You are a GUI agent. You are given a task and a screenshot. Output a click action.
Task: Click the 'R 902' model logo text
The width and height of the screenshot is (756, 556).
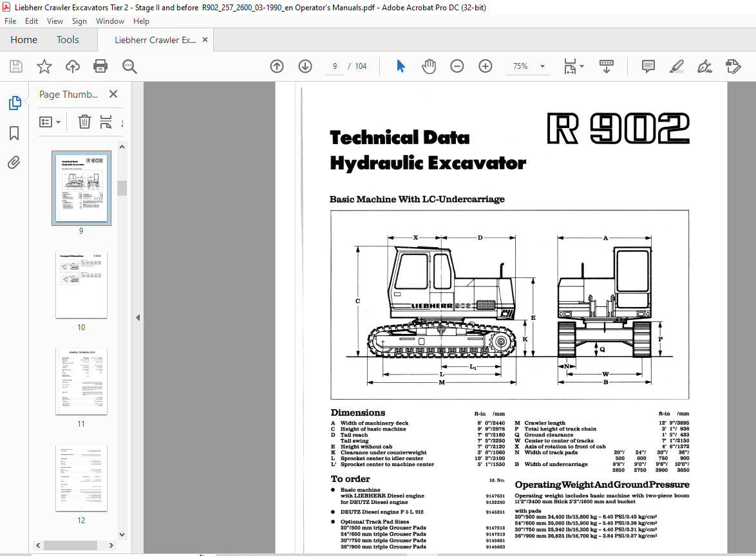tap(618, 129)
